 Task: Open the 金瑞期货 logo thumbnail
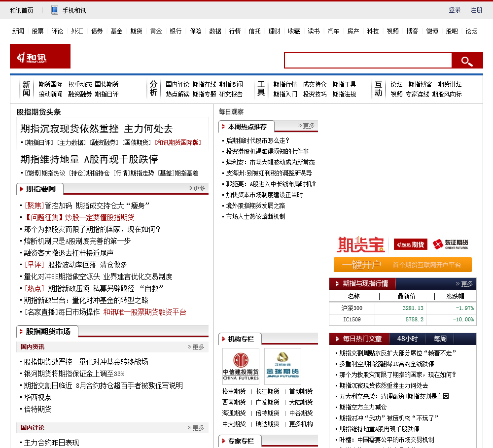click(282, 366)
